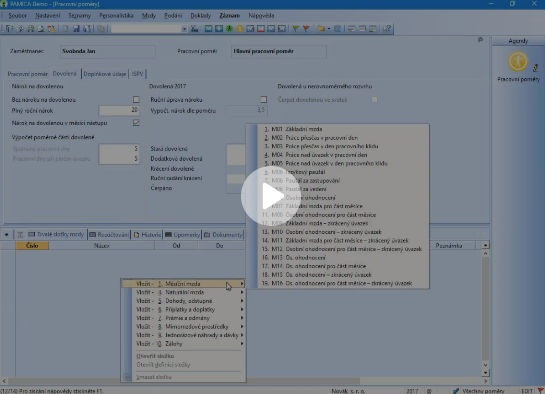
Task: Open the toolbar combo box dropdown arrow
Action: coord(184,29)
